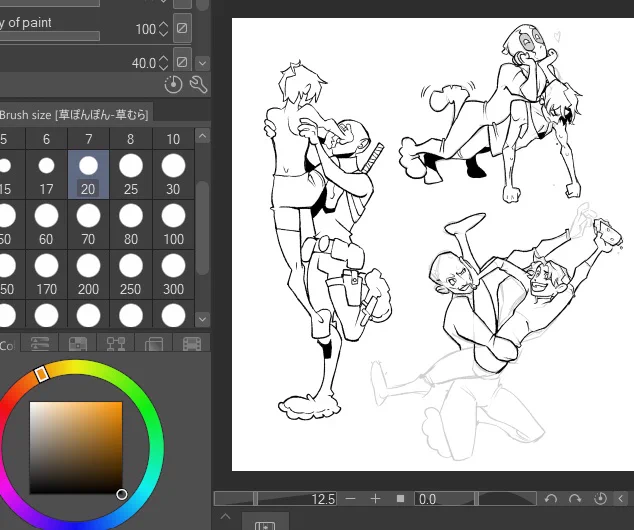The image size is (634, 530).
Task: Open the Color Slider tab icon
Action: click(x=40, y=343)
